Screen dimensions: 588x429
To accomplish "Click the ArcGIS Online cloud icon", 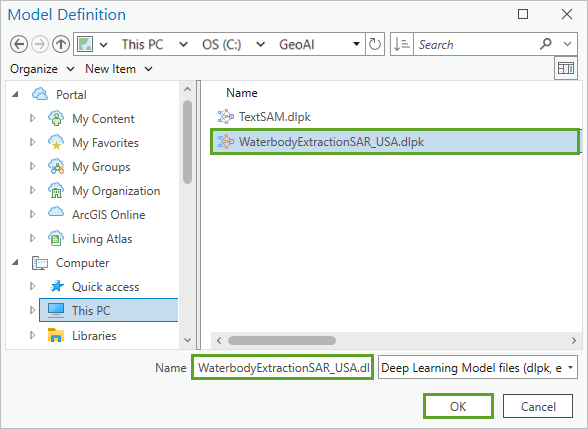I will pyautogui.click(x=56, y=212).
